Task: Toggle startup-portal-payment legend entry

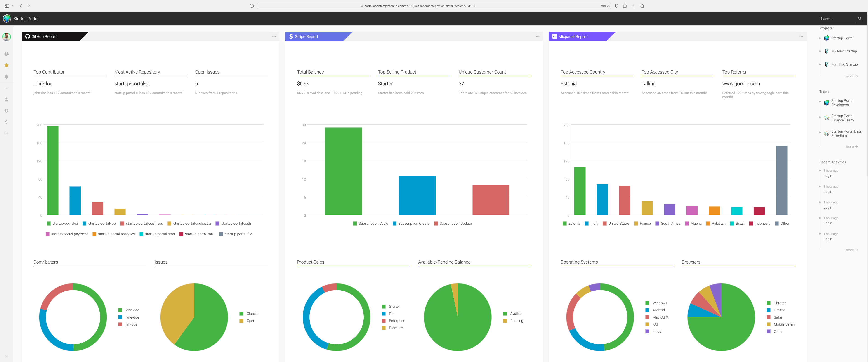Action: point(67,234)
